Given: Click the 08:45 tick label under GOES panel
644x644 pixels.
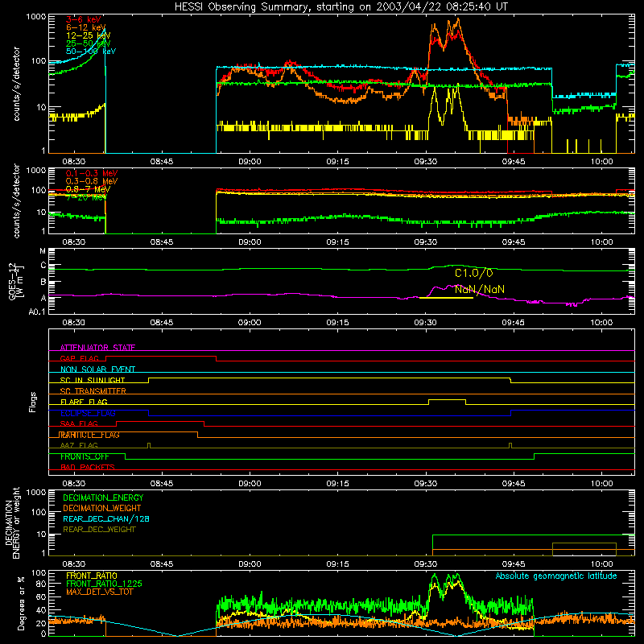Looking at the screenshot, I should tap(162, 323).
